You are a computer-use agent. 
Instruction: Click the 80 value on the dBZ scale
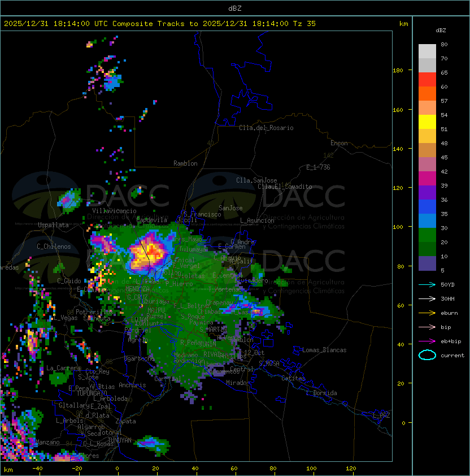click(x=444, y=44)
